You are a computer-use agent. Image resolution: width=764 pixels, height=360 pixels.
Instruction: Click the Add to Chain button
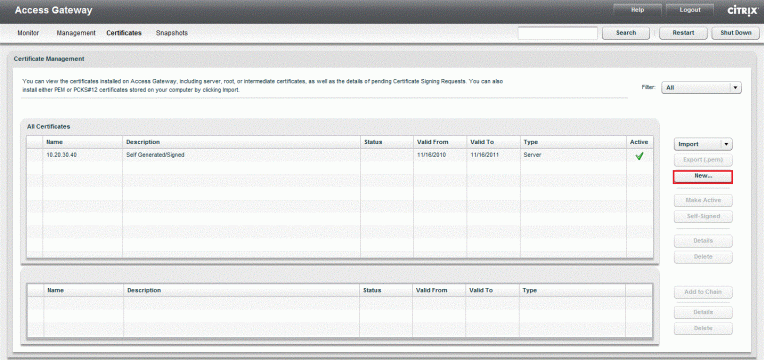703,292
